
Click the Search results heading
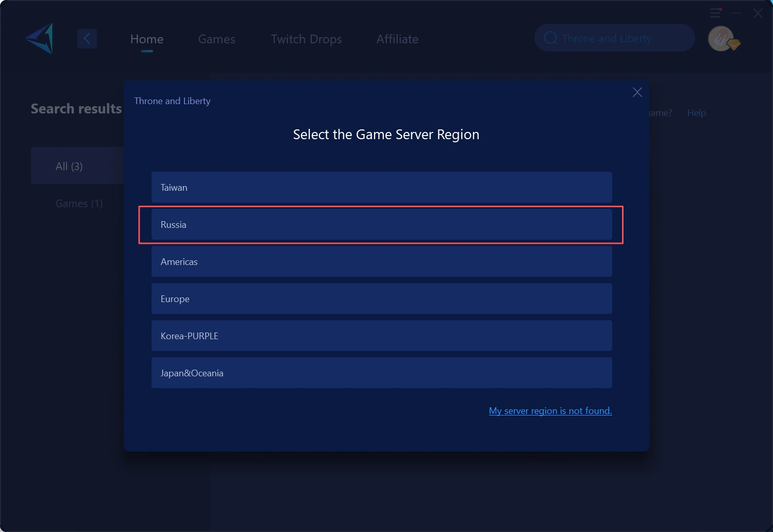(76, 109)
